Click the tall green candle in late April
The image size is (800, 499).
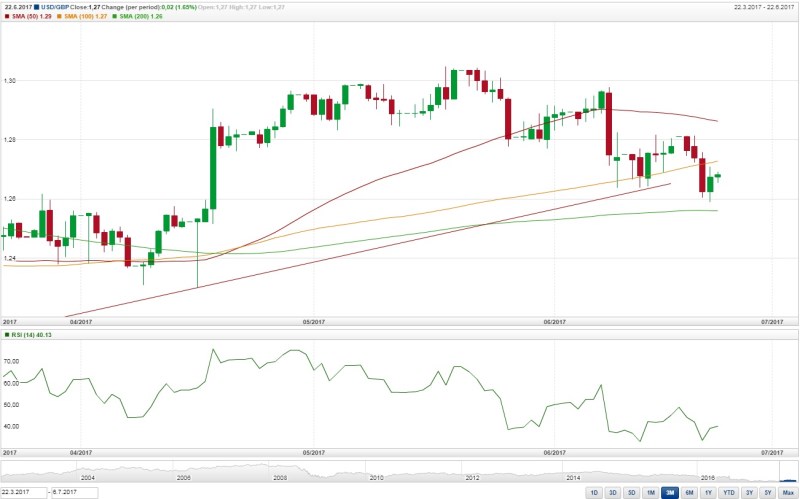[213, 167]
